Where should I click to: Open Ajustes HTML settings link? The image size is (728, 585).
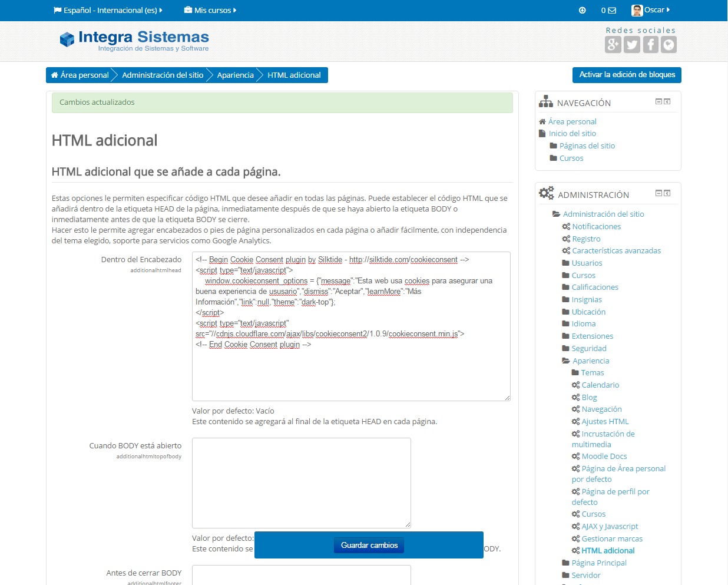coord(605,421)
